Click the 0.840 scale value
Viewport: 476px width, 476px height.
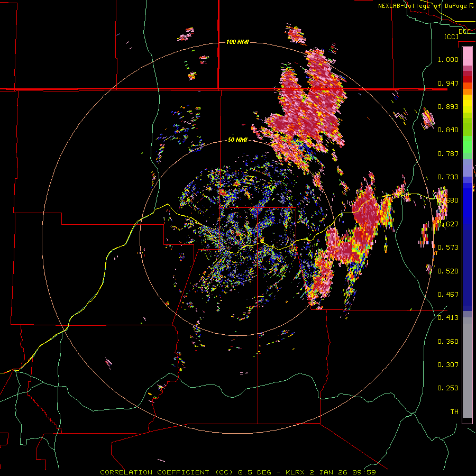448,130
